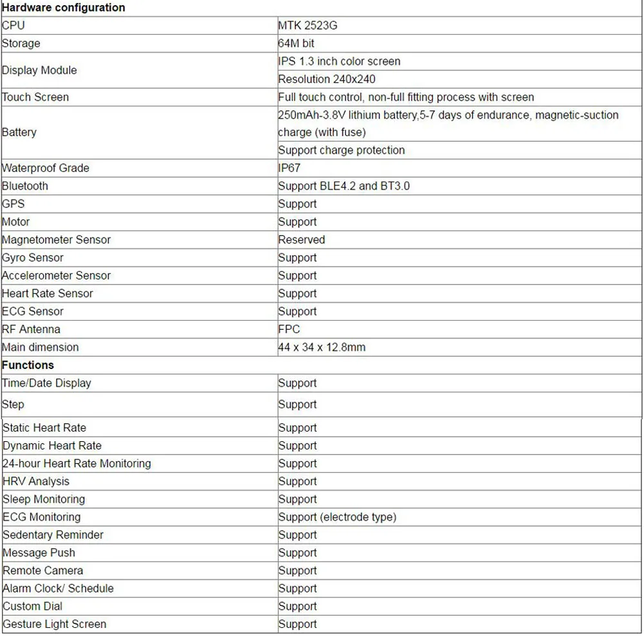Select the Hardware configuration heading
This screenshot has width=644, height=644.
(x=63, y=7)
